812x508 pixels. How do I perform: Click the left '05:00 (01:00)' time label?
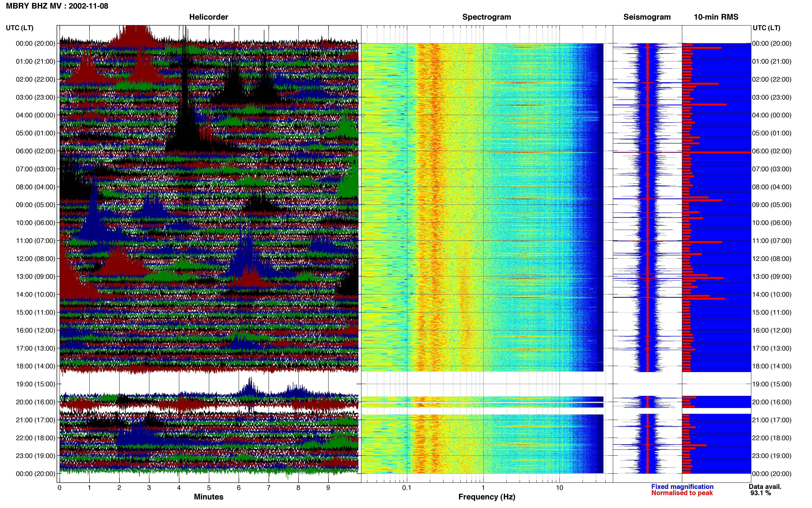(36, 133)
